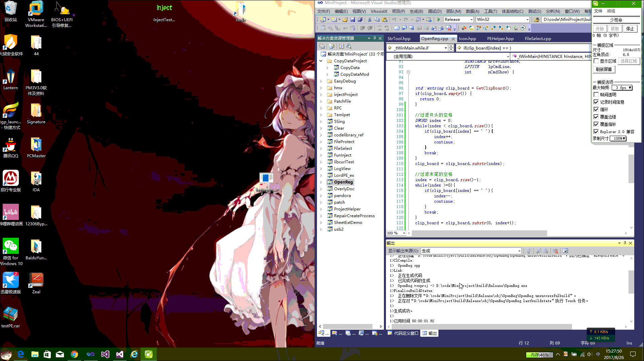Enable 帧间透明 checkbox
This screenshot has height=361, width=644.
[x=596, y=95]
